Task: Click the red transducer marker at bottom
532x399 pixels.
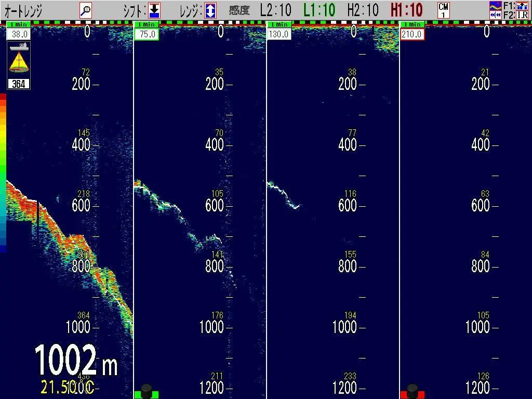Action: tap(413, 391)
